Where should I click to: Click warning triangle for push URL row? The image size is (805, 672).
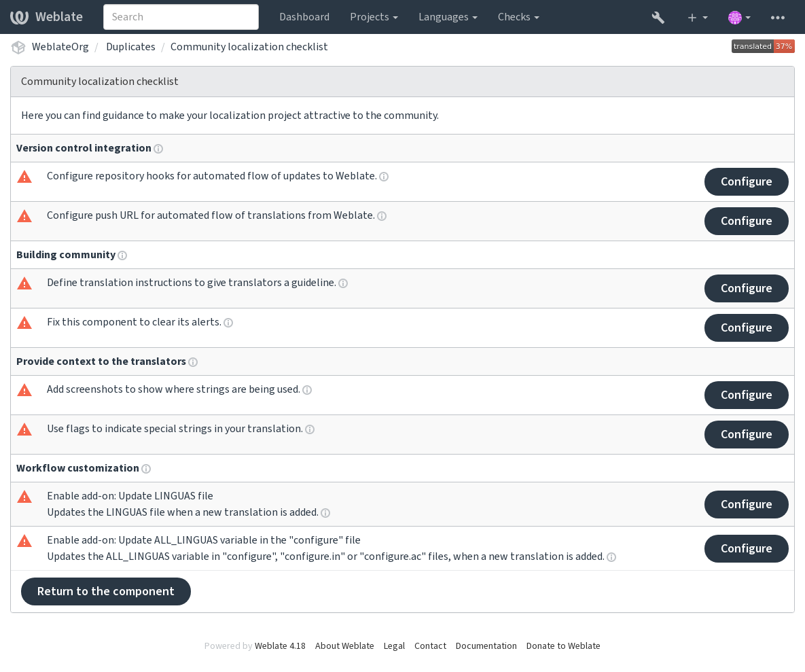(24, 217)
